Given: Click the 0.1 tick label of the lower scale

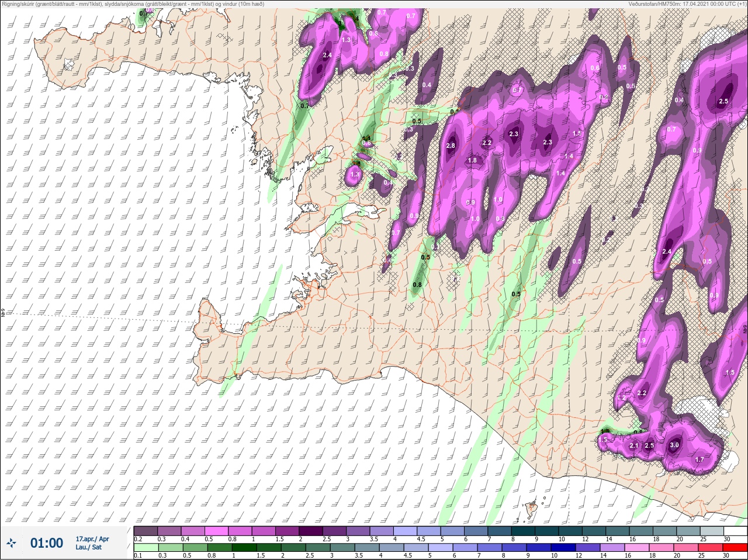Looking at the screenshot, I should pyautogui.click(x=138, y=555).
